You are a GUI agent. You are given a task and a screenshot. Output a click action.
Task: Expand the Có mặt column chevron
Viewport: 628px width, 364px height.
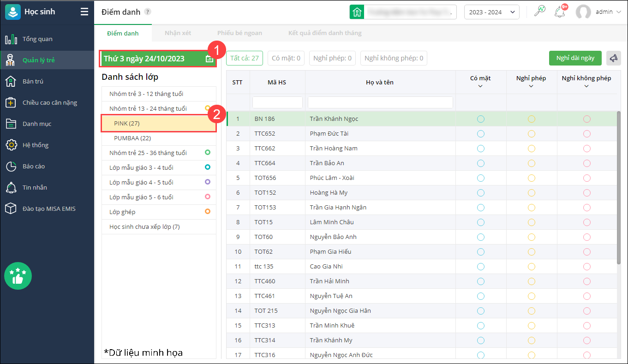point(480,86)
